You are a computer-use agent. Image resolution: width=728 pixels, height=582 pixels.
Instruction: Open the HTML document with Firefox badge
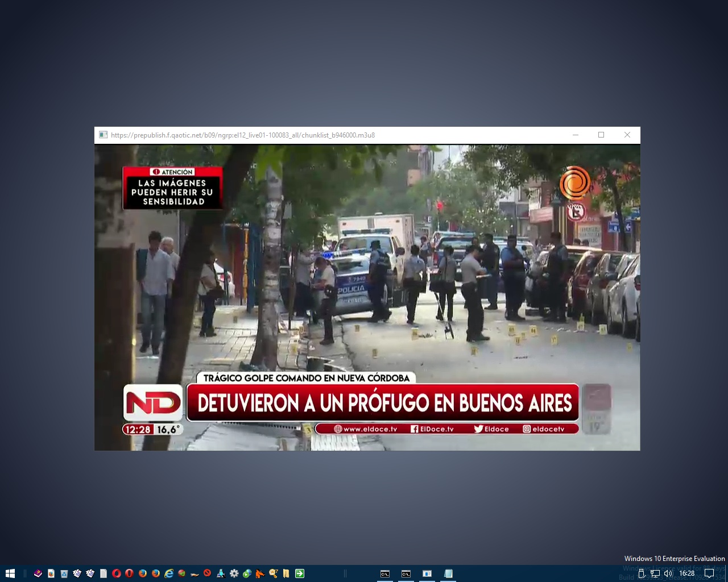(51, 573)
